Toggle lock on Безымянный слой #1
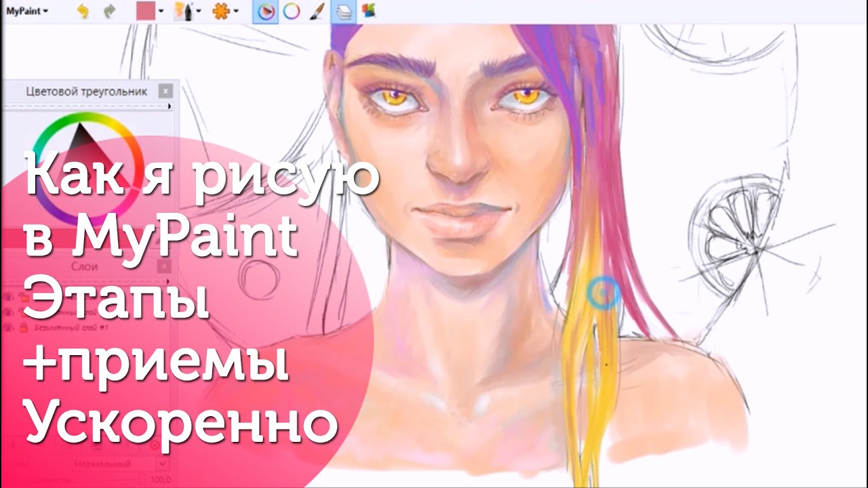This screenshot has width=868, height=488. (23, 327)
